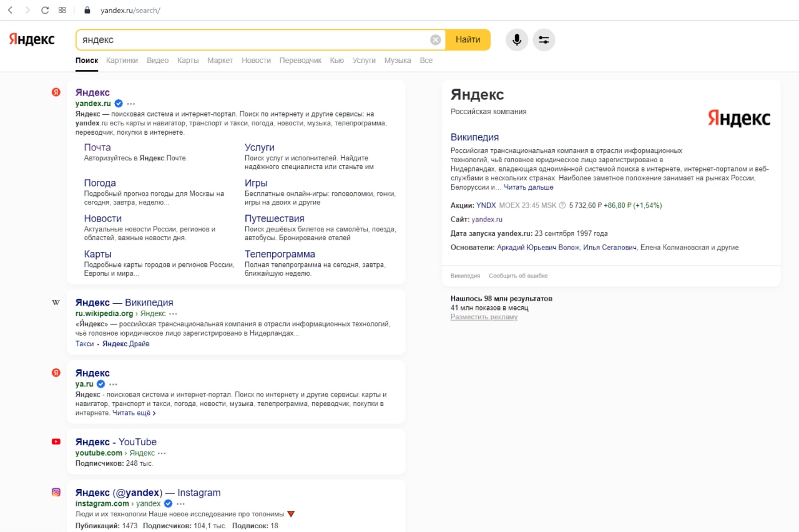Select the Поиск tab
Screen dimensions: 799x532
point(87,60)
